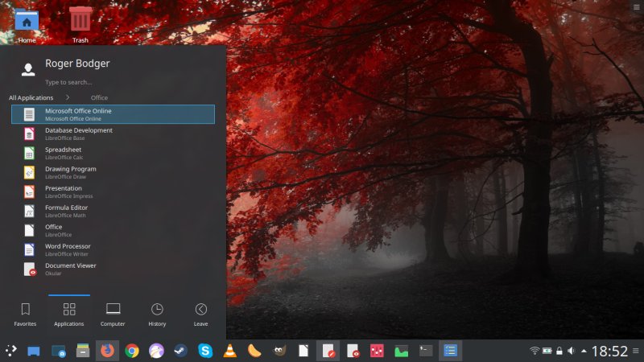This screenshot has height=362, width=644.
Task: Switch to the Favorites tab
Action: [25, 314]
